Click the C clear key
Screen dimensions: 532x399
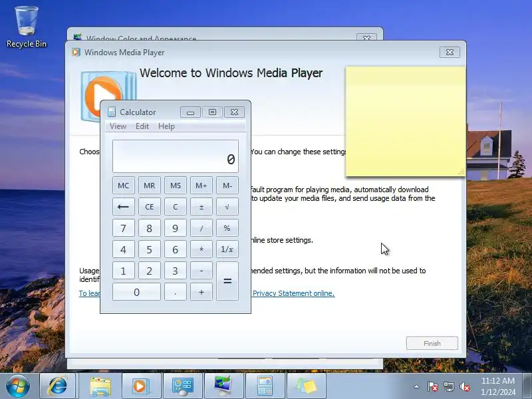click(176, 207)
